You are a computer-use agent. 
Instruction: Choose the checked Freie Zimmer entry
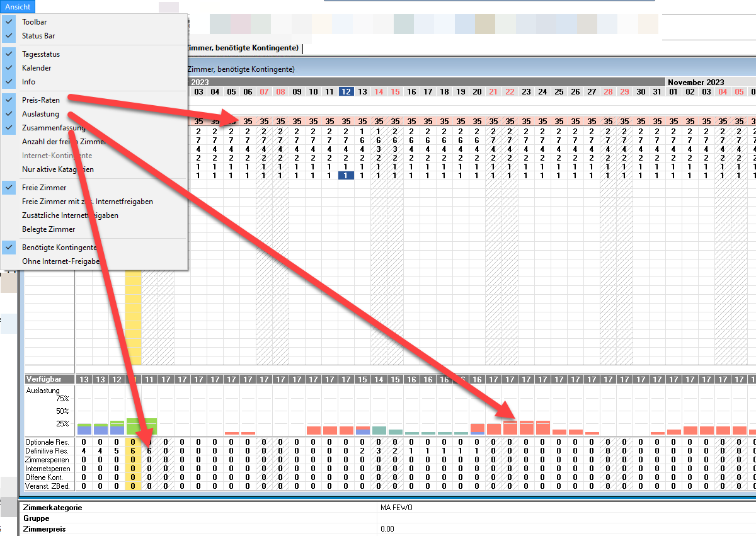44,188
